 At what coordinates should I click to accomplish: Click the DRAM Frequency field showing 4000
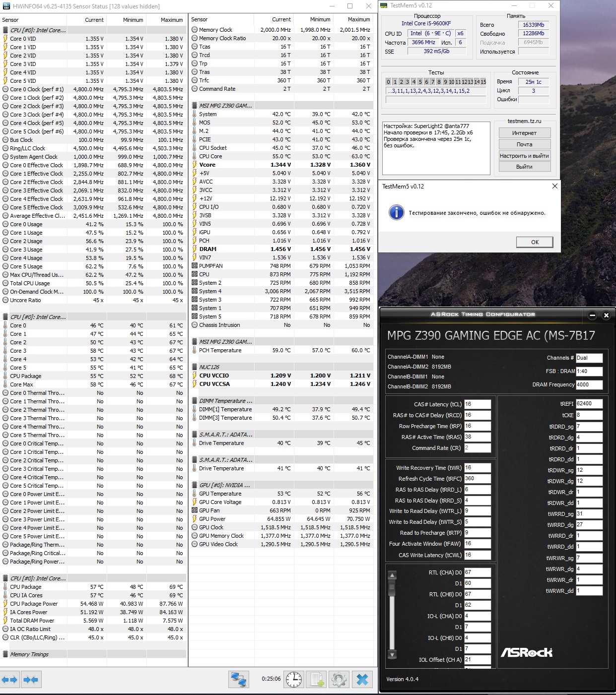[x=589, y=384]
